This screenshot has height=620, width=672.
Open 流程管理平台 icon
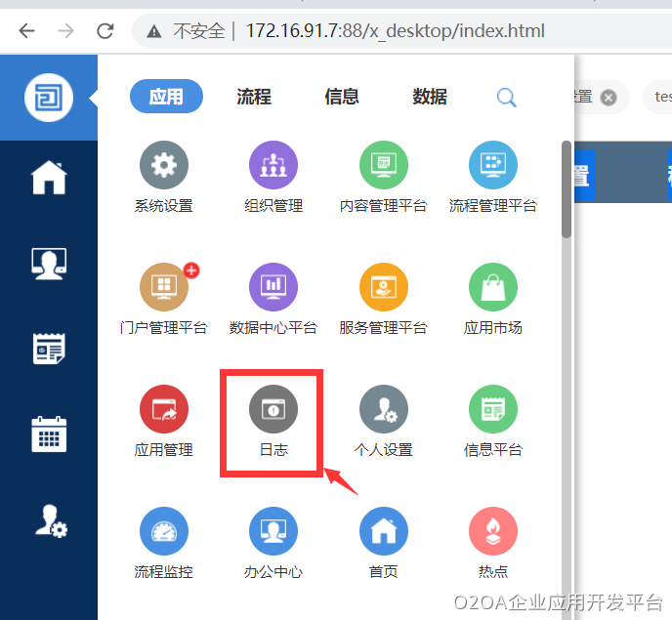click(x=492, y=166)
